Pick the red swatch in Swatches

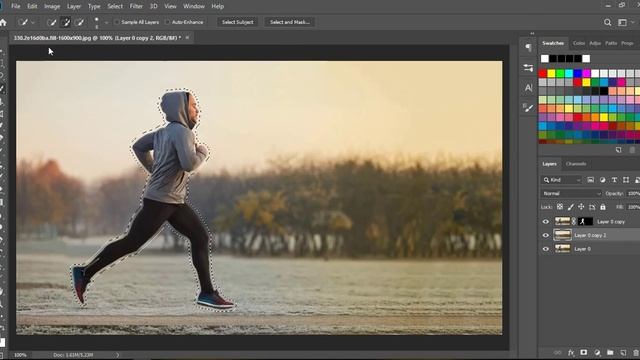pos(542,73)
